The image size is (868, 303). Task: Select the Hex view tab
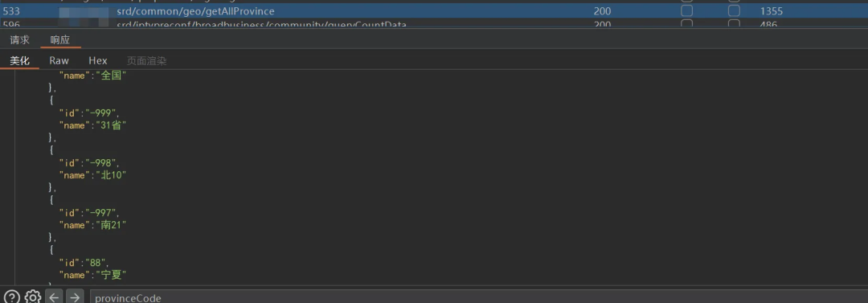tap(98, 61)
